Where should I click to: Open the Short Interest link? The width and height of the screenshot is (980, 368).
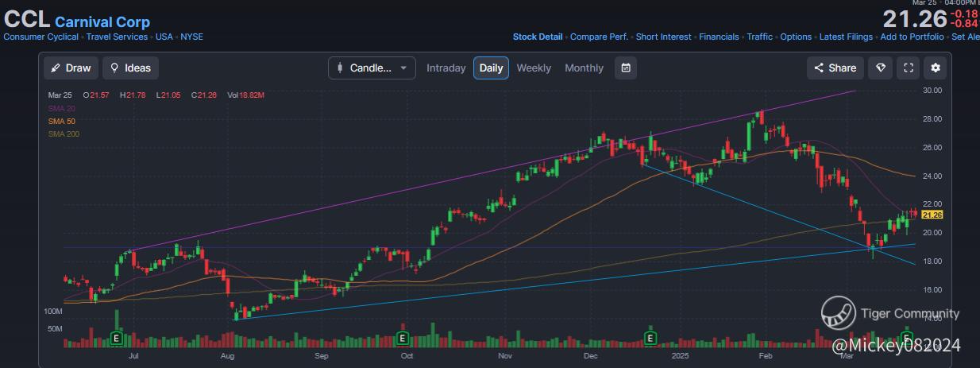click(663, 37)
